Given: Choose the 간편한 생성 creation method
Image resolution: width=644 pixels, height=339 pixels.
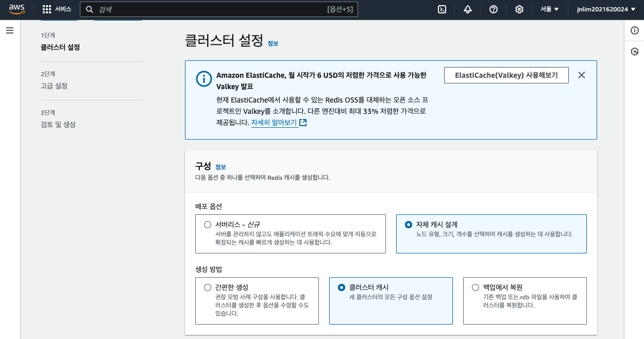Looking at the screenshot, I should [x=257, y=301].
